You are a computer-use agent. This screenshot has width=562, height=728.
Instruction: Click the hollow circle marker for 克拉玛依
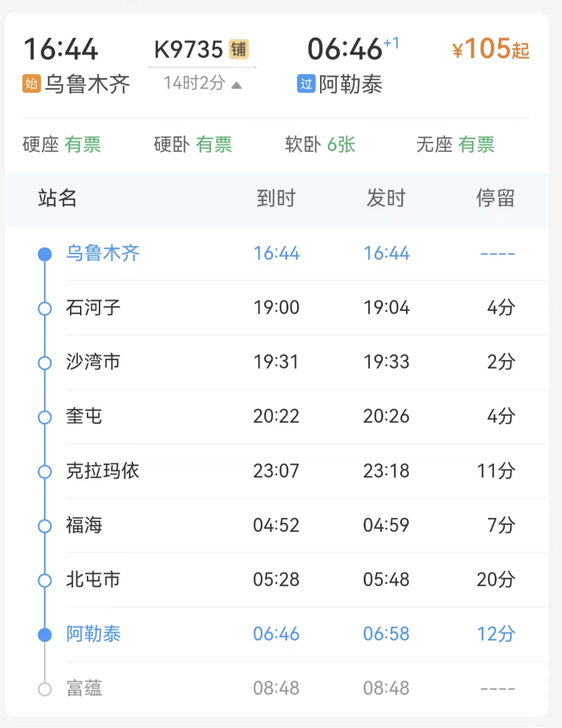44,471
